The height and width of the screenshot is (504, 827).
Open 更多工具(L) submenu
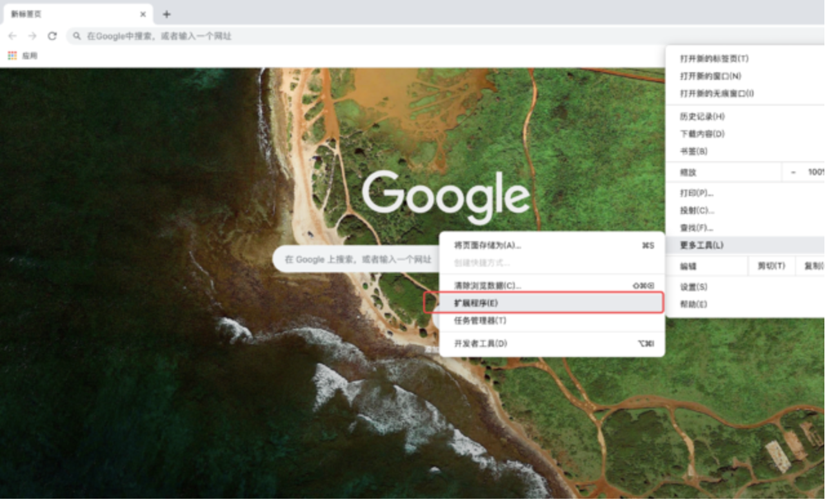coord(746,246)
